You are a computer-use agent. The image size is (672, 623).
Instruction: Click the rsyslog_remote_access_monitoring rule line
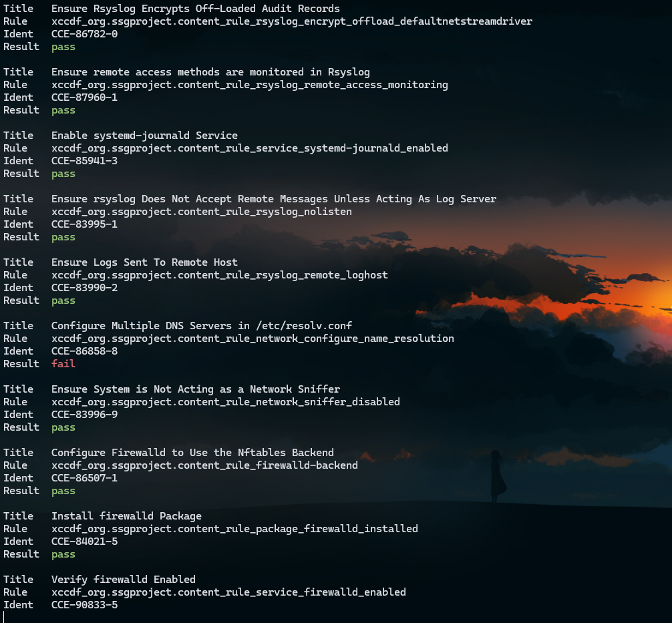(249, 85)
